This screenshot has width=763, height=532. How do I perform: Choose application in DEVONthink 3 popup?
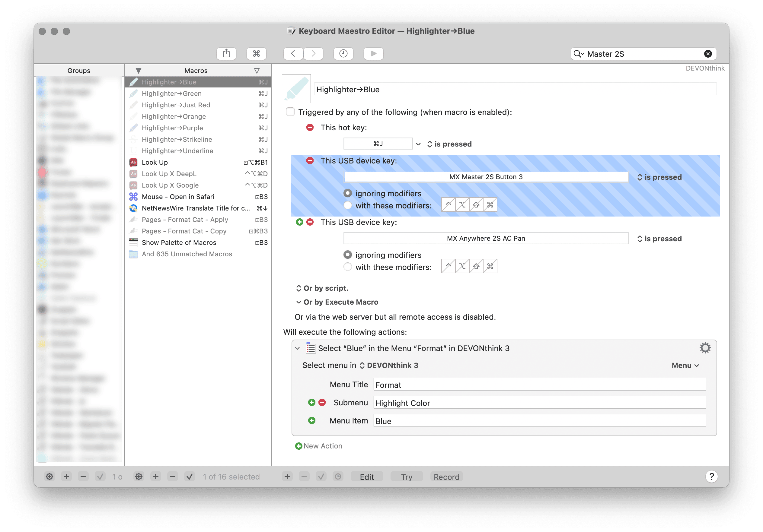tap(388, 365)
